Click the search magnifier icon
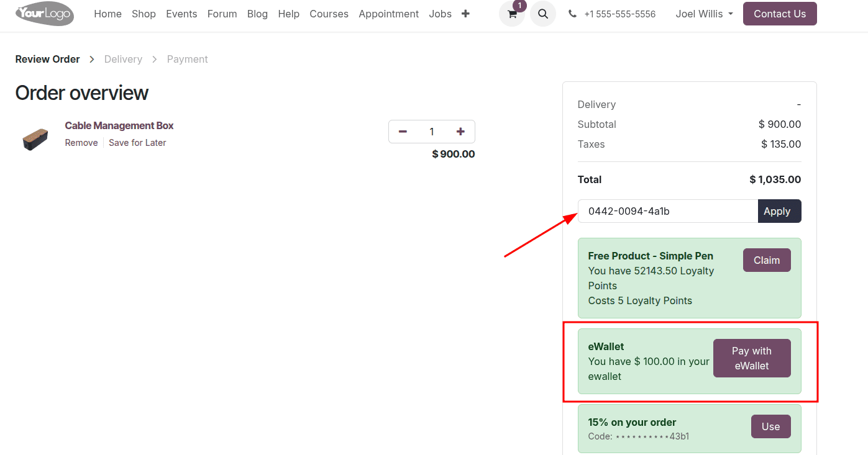 (x=542, y=14)
